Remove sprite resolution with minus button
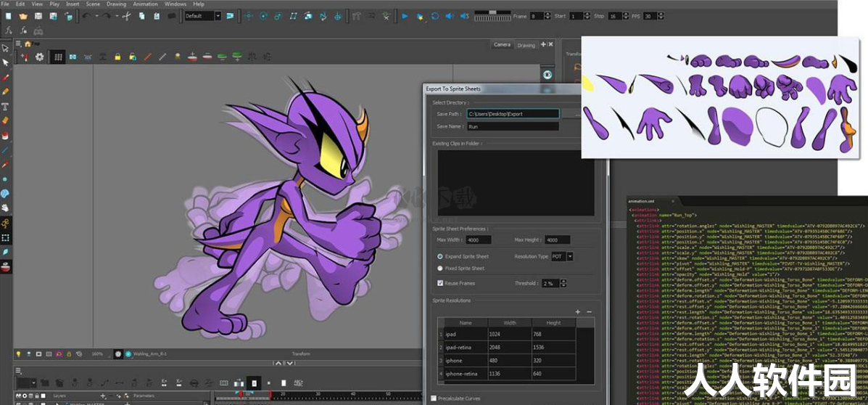 (x=589, y=312)
